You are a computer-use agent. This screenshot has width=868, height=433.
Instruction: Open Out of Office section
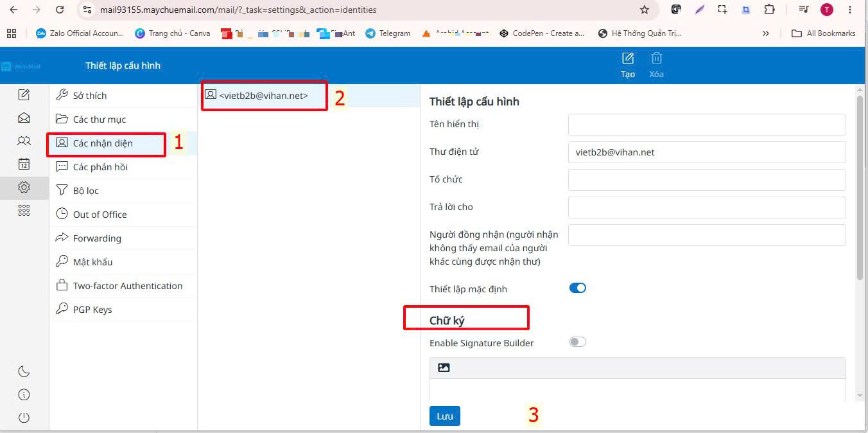point(123,215)
